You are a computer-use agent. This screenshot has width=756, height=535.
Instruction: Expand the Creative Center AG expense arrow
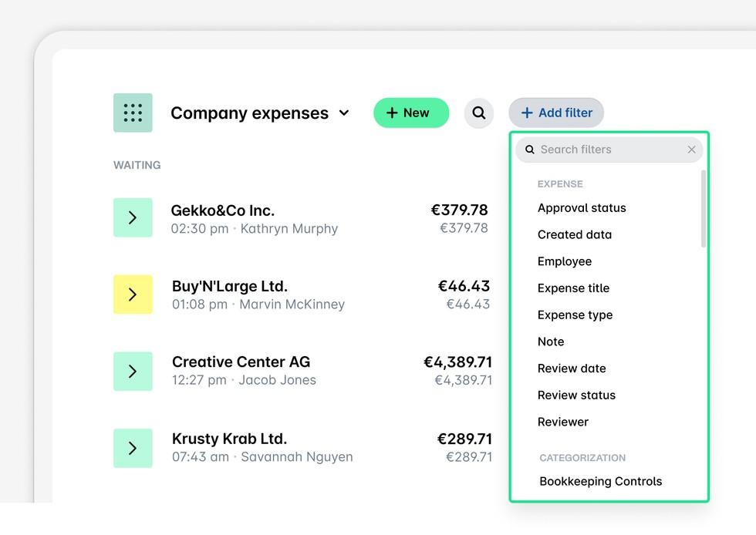133,370
